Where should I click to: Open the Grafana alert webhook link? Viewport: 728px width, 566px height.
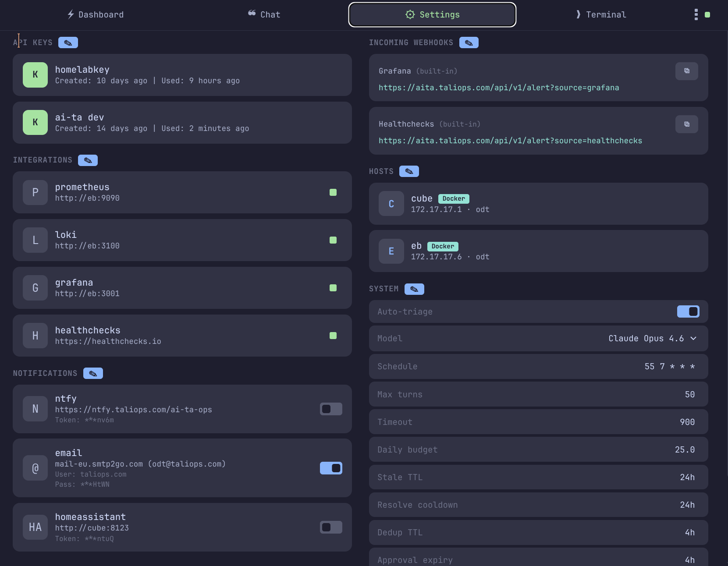(x=499, y=88)
